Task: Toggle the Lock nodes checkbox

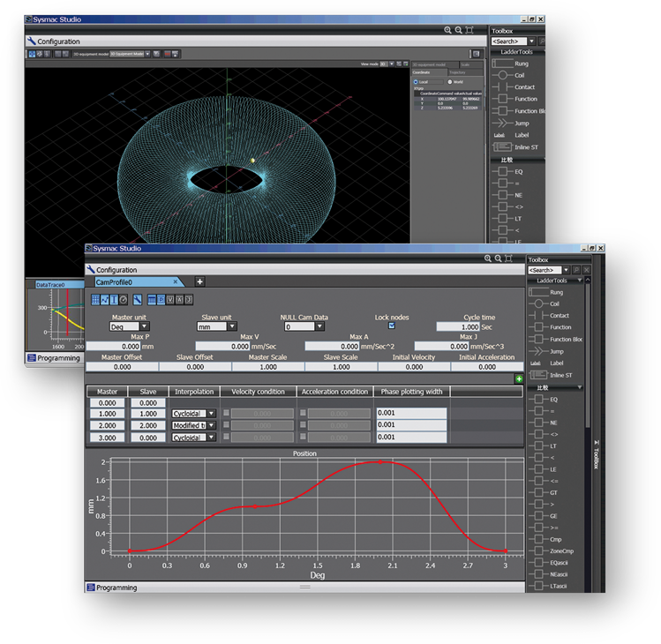Action: point(392,326)
